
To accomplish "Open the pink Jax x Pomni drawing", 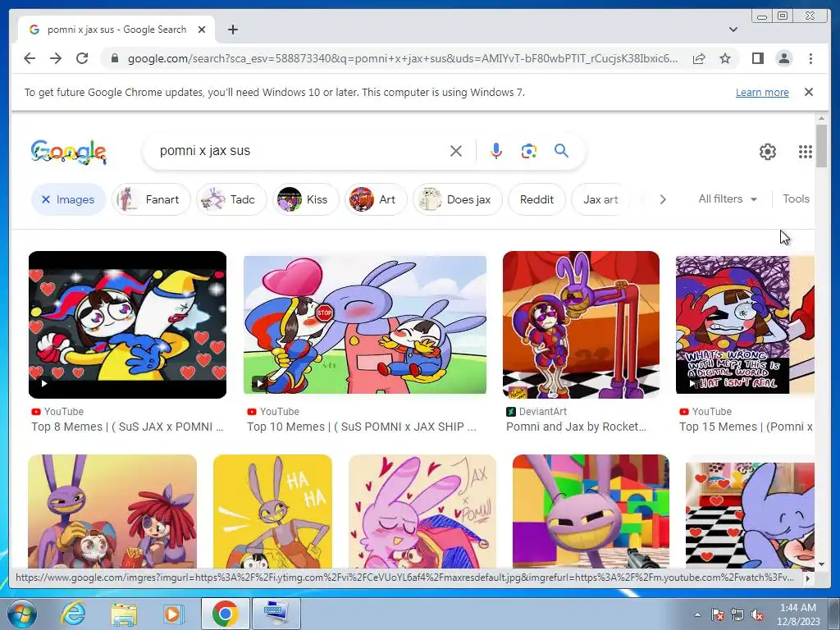I will coord(422,511).
